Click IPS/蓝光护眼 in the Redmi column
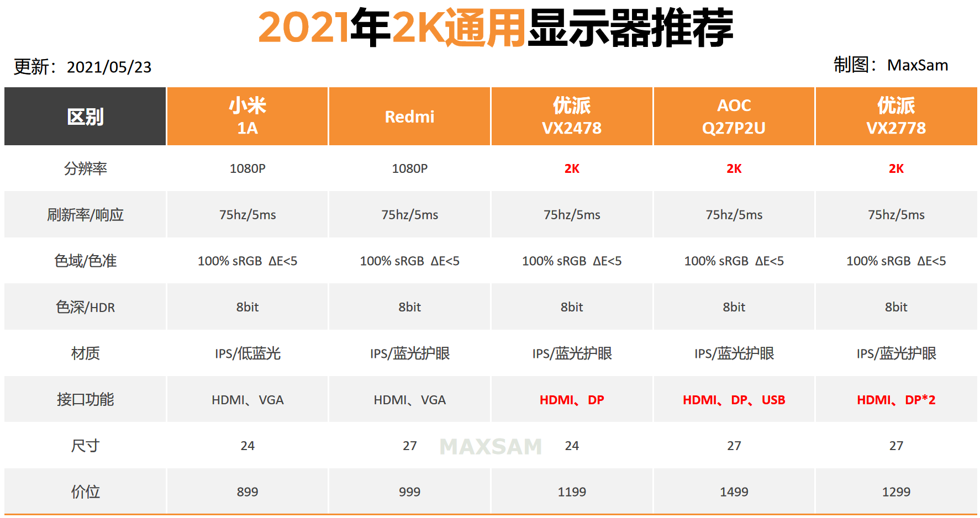980x518 pixels. (x=409, y=353)
